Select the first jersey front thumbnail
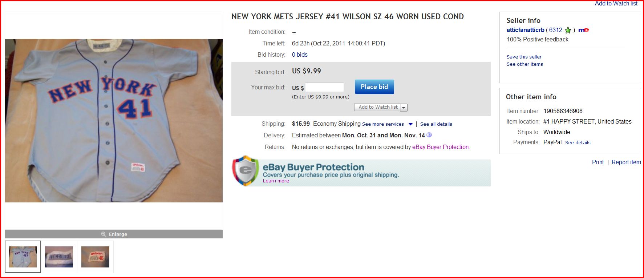 pyautogui.click(x=23, y=257)
